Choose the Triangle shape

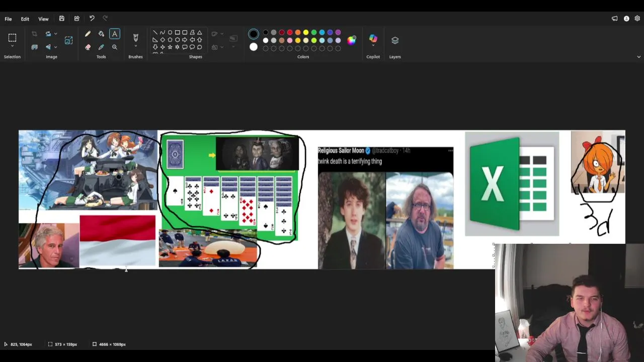pos(199,32)
